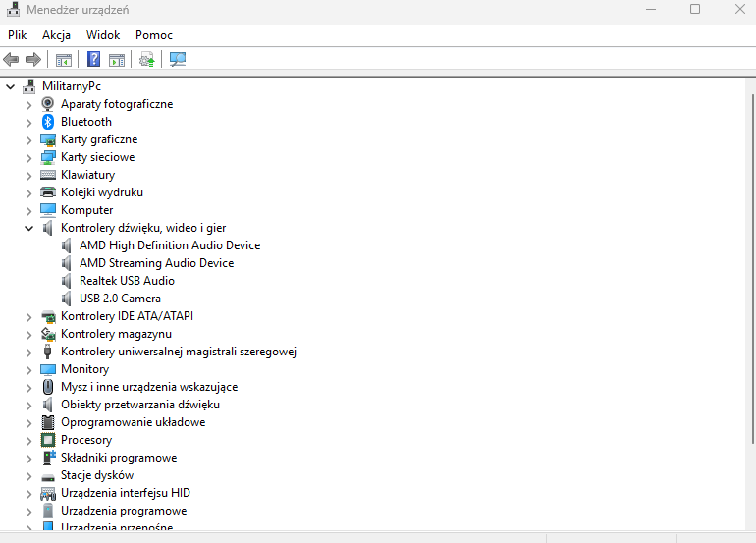Click the Aparaty fotograficzne camera icon
This screenshot has height=543, width=756.
pyautogui.click(x=48, y=104)
